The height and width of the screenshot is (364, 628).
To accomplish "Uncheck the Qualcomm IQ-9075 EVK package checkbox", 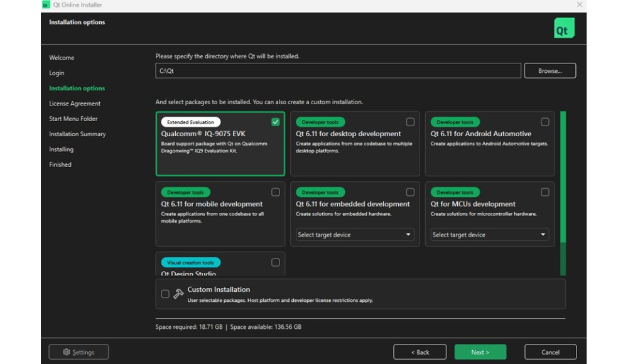I will (275, 122).
